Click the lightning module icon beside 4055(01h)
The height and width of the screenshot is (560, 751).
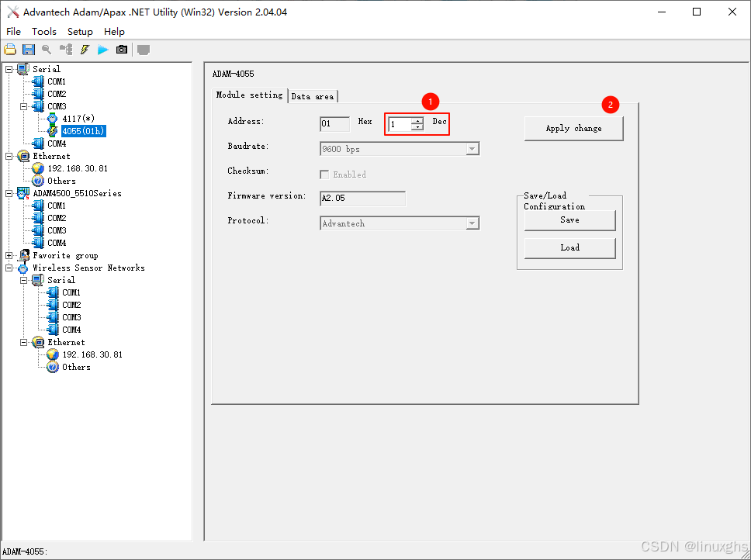(x=53, y=130)
